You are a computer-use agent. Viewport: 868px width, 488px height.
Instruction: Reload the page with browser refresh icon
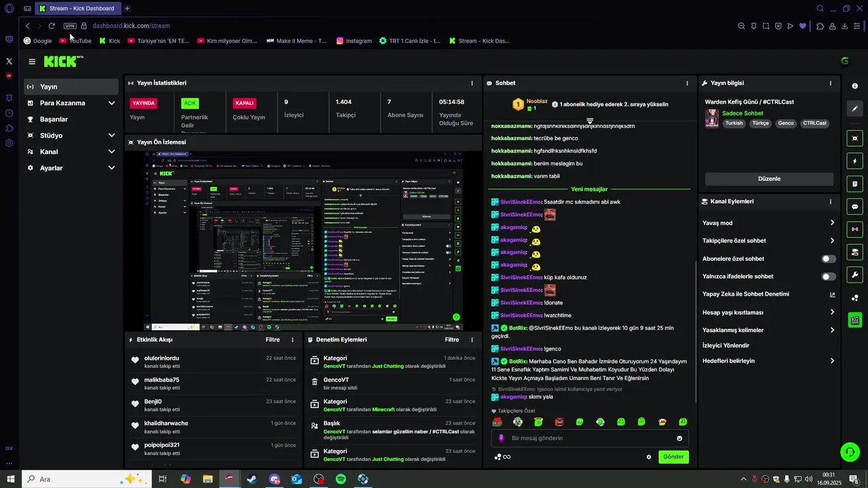click(x=52, y=26)
